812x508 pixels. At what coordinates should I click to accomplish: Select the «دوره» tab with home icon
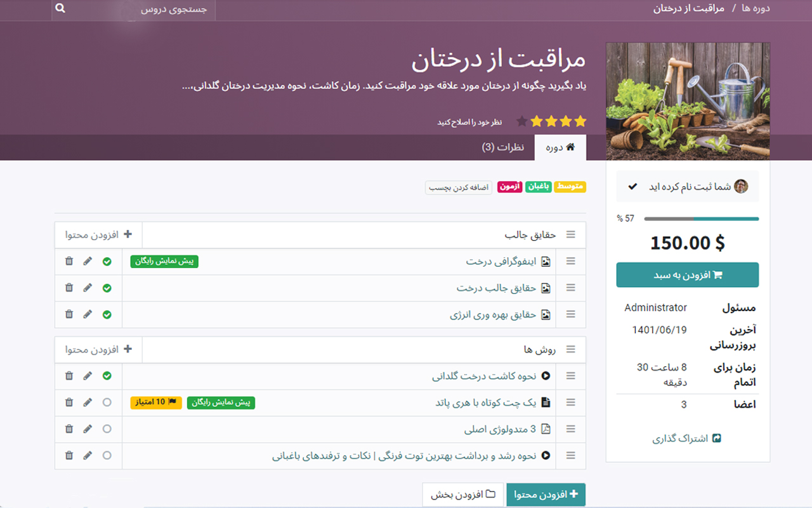(560, 147)
